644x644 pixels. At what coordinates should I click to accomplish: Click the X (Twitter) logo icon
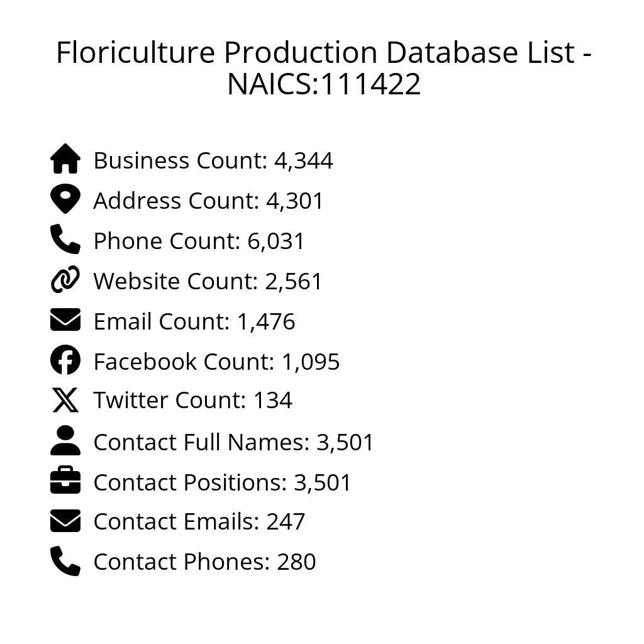click(x=65, y=400)
